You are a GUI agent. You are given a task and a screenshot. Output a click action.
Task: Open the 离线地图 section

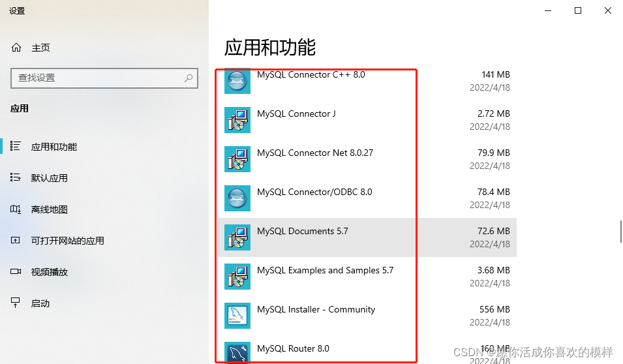tap(50, 209)
